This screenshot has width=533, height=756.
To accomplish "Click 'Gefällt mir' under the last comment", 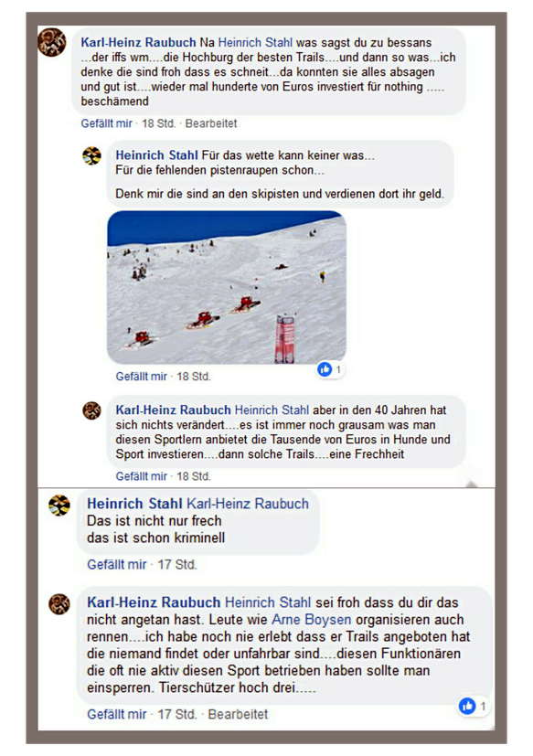I will click(117, 715).
